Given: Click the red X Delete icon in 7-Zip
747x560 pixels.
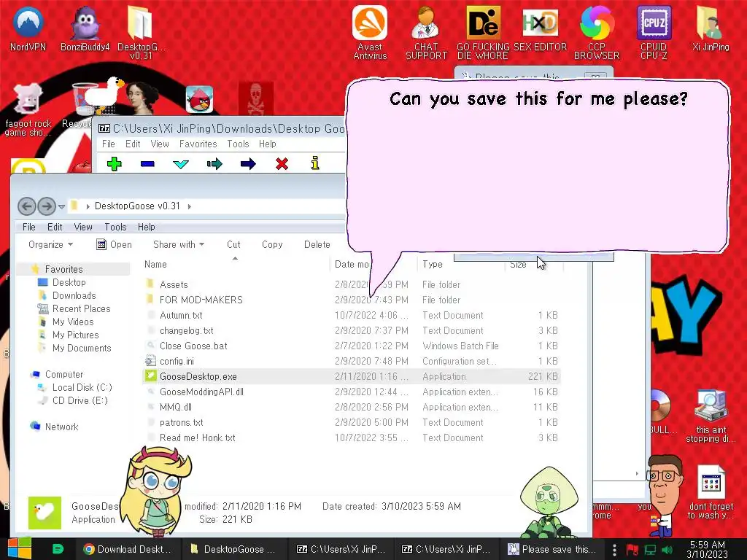Looking at the screenshot, I should (282, 164).
